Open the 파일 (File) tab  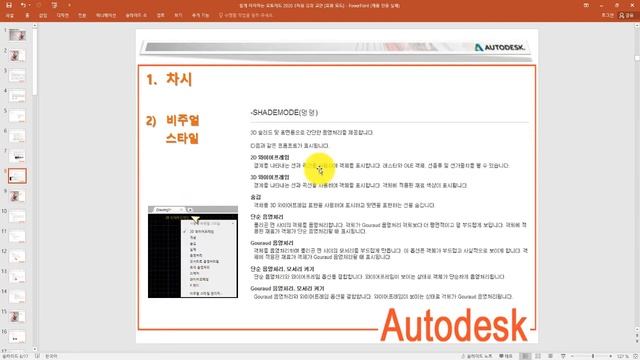click(x=10, y=16)
